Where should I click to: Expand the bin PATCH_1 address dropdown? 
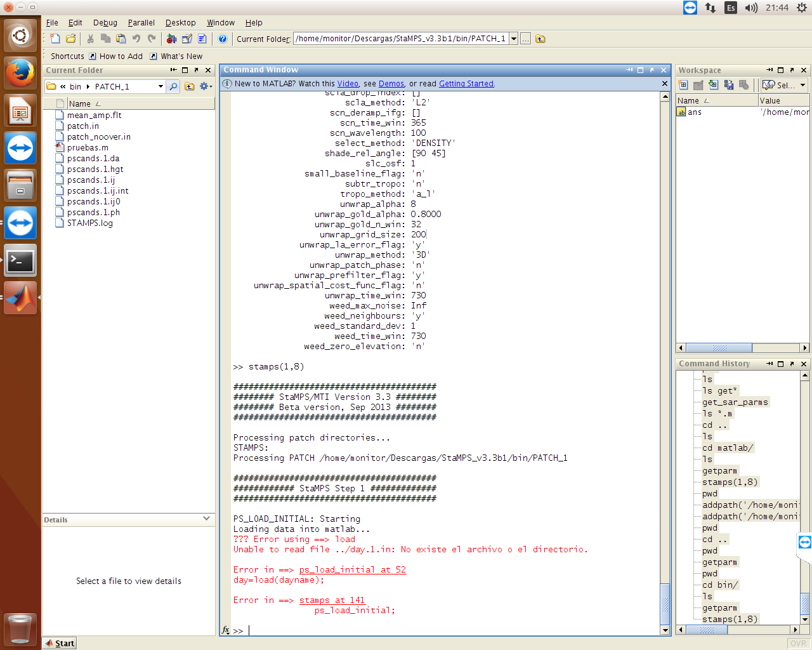[160, 86]
